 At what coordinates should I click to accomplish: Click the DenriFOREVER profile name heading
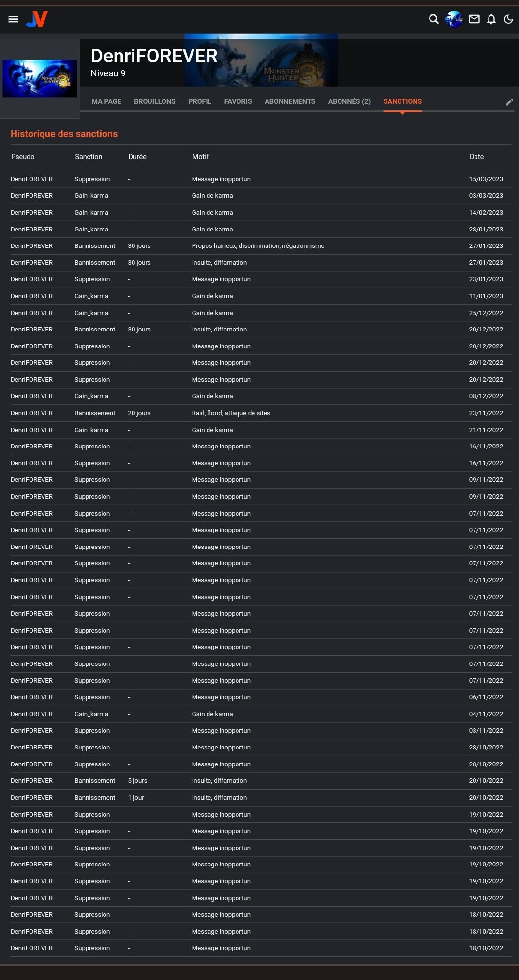(x=154, y=56)
